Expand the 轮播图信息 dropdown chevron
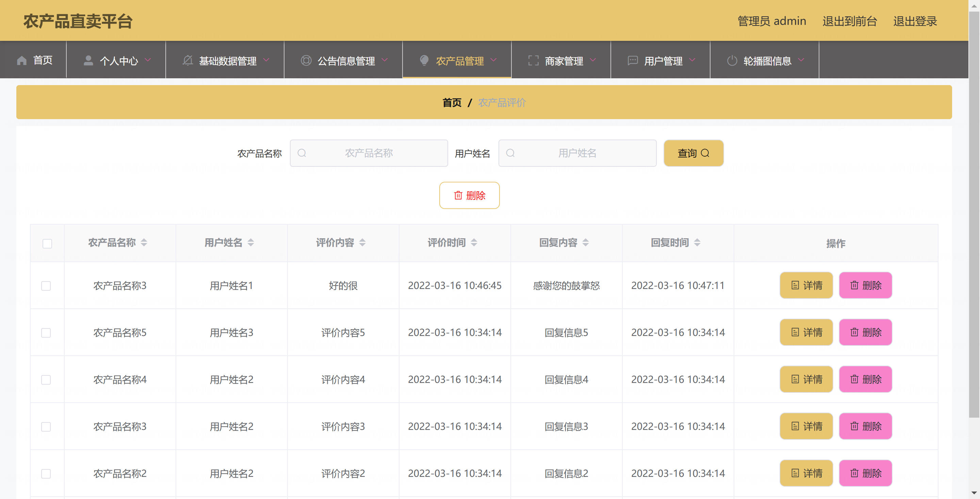The height and width of the screenshot is (499, 980). click(x=801, y=60)
